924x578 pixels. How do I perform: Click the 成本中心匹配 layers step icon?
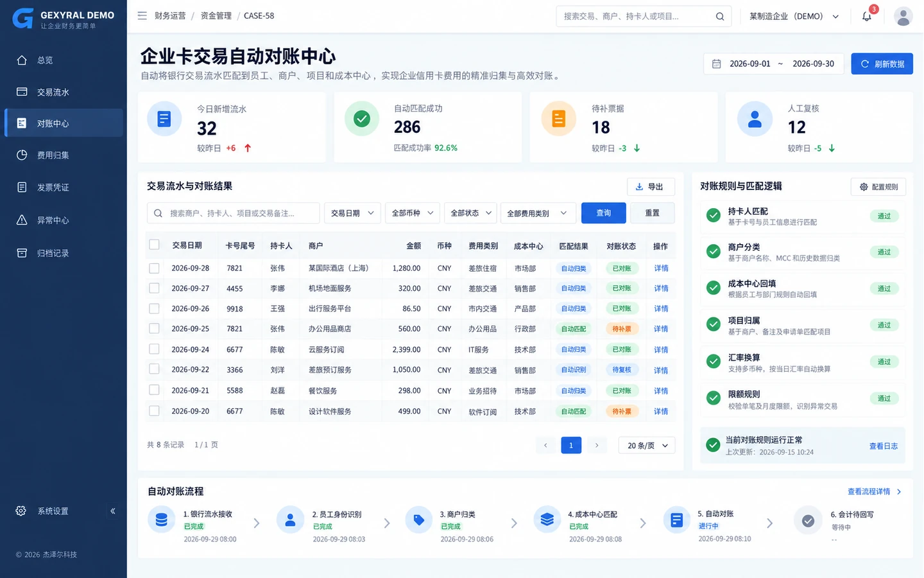click(547, 520)
